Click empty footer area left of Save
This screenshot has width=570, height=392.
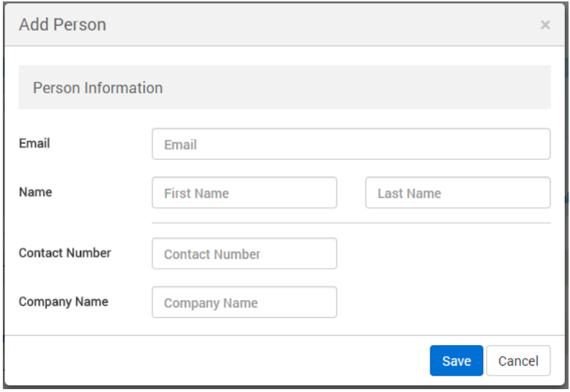pyautogui.click(x=214, y=361)
